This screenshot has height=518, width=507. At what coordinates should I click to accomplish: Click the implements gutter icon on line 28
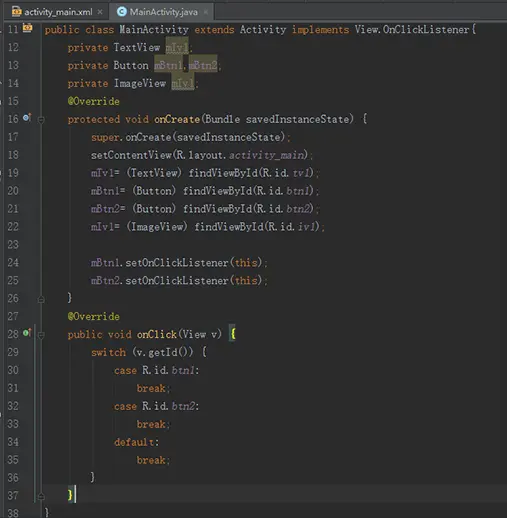[27, 333]
